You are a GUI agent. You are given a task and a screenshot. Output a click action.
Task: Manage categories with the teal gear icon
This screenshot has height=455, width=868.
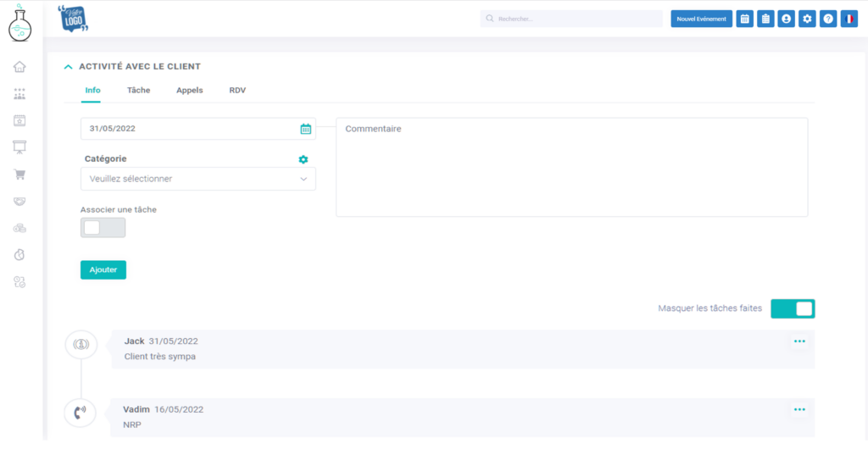[303, 159]
